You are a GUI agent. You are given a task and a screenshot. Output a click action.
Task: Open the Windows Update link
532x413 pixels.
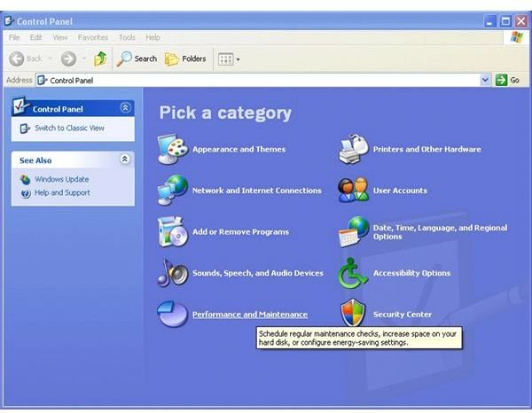coord(62,179)
